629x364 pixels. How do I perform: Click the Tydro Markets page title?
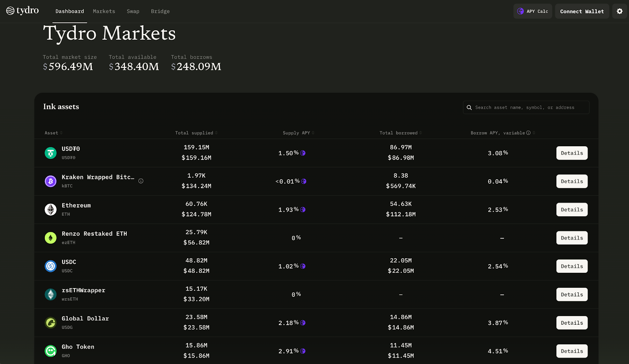point(109,33)
